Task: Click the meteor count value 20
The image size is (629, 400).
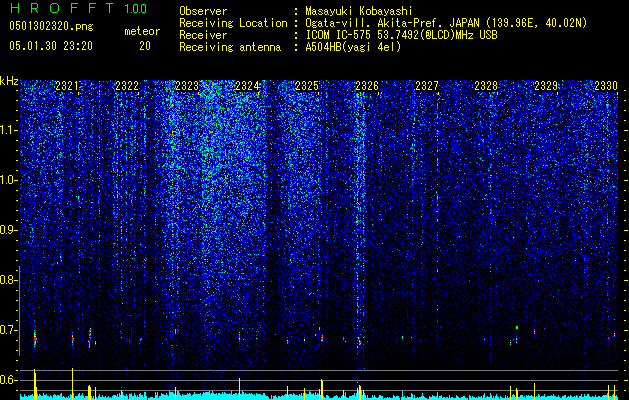Action: click(x=145, y=46)
